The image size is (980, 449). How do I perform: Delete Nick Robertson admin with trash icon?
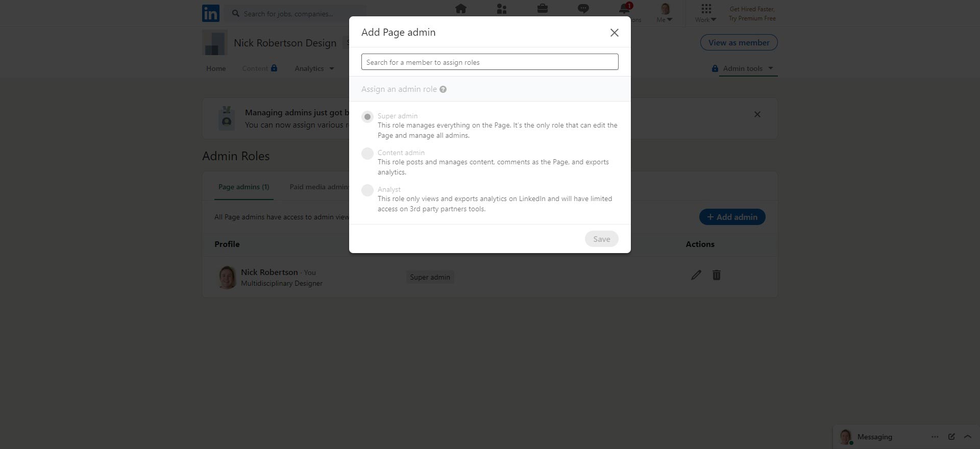point(717,275)
